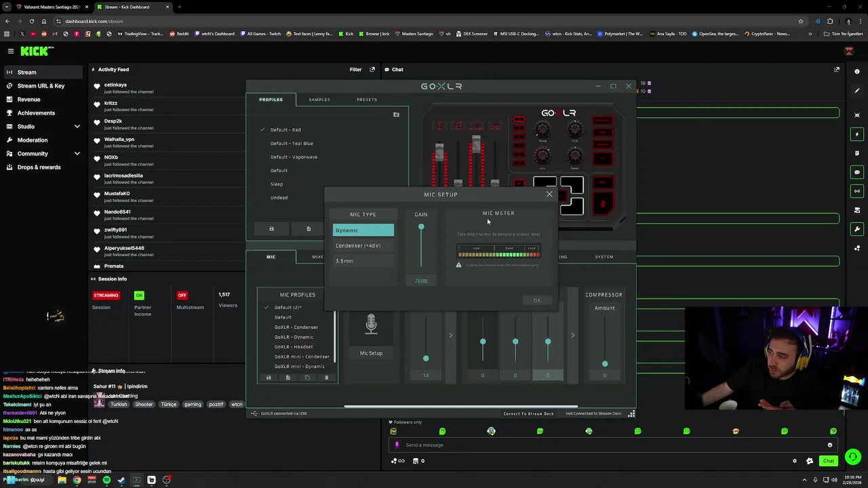
Task: Send message with Chat button
Action: coord(829,461)
